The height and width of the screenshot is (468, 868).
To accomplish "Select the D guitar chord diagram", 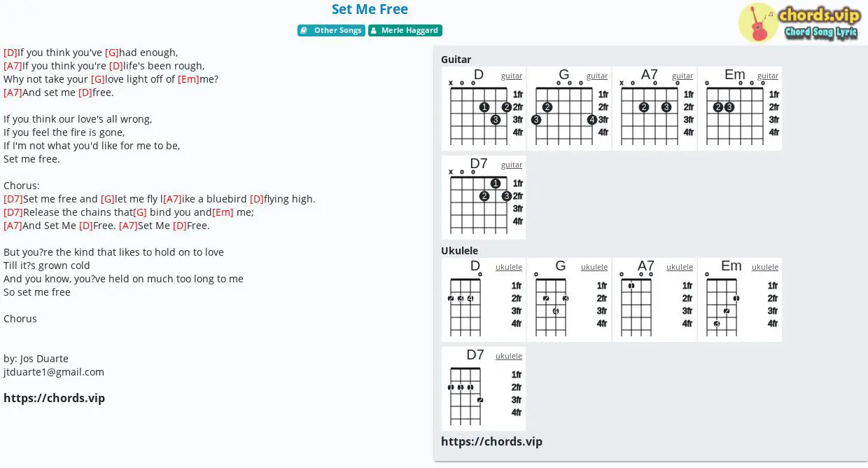I will pos(484,109).
